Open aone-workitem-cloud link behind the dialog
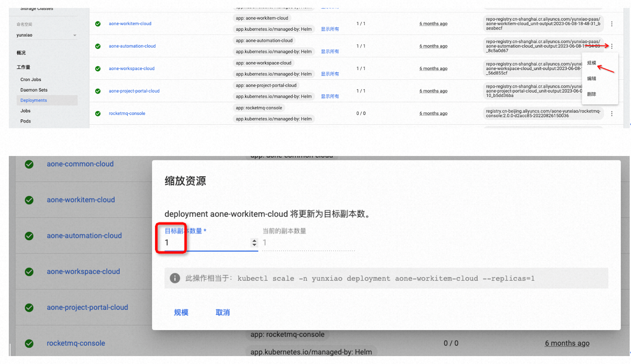The image size is (631, 364). click(81, 200)
